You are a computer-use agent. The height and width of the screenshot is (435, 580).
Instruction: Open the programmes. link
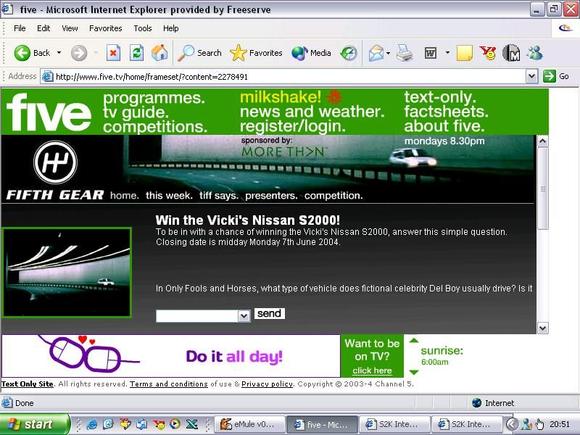[x=154, y=98]
